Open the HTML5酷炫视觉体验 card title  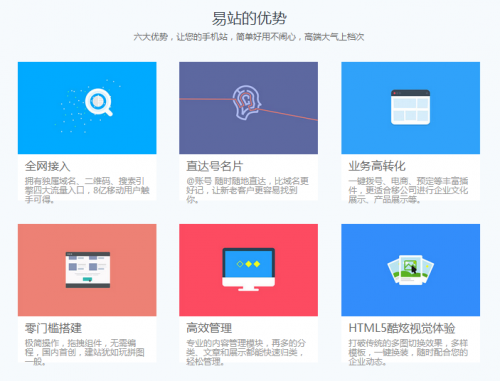pyautogui.click(x=402, y=328)
